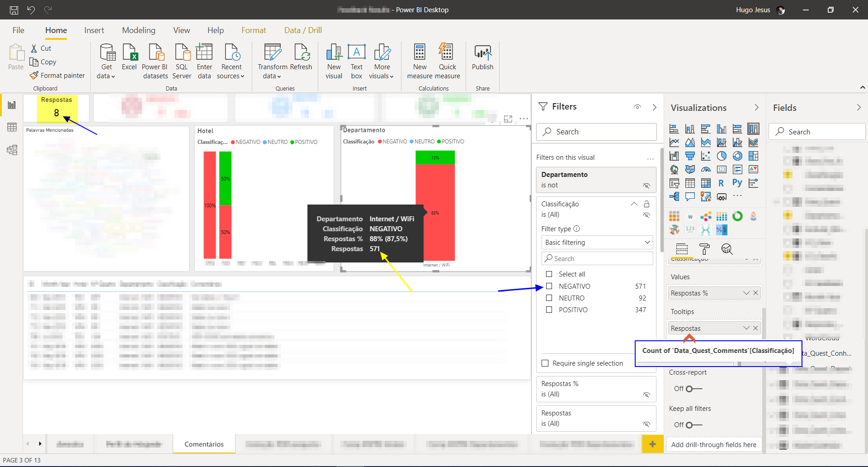Open Respostas field dropdown in Tooltips
Viewport: 868px width, 467px height.
pyautogui.click(x=746, y=328)
